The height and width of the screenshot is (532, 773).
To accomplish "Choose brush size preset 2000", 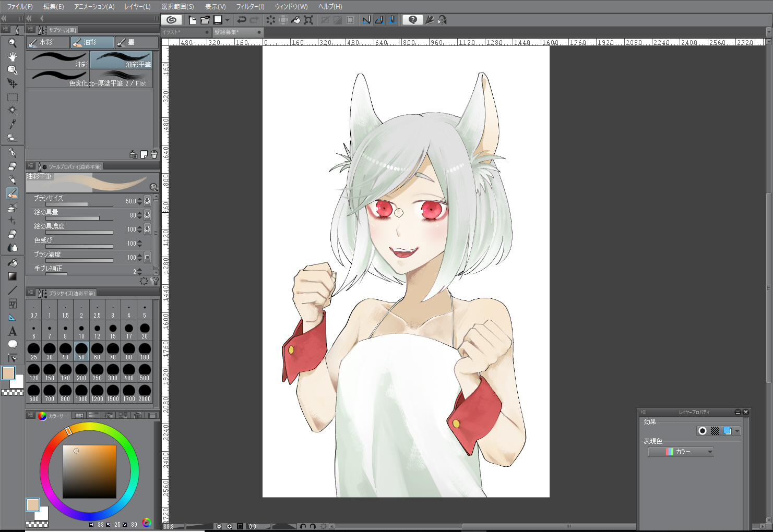I will point(145,393).
